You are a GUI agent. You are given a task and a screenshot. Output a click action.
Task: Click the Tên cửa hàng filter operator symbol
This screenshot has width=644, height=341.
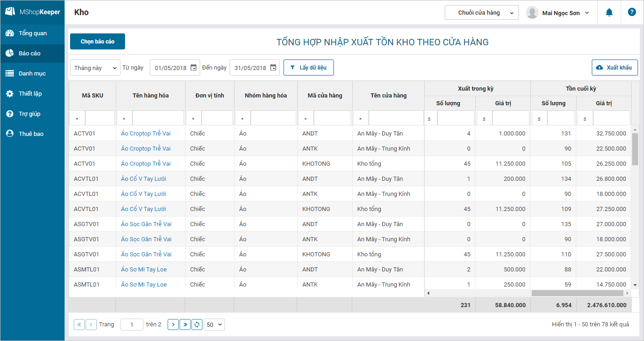coord(360,118)
